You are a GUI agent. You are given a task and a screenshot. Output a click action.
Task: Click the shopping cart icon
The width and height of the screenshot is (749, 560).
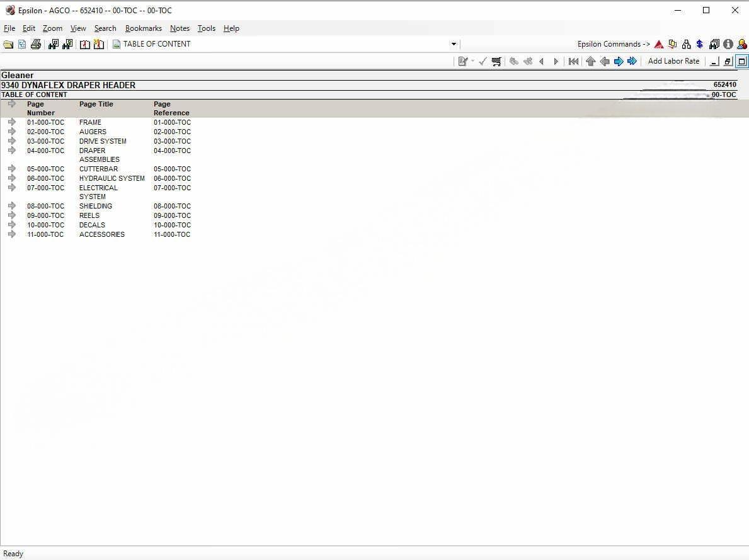pos(496,61)
